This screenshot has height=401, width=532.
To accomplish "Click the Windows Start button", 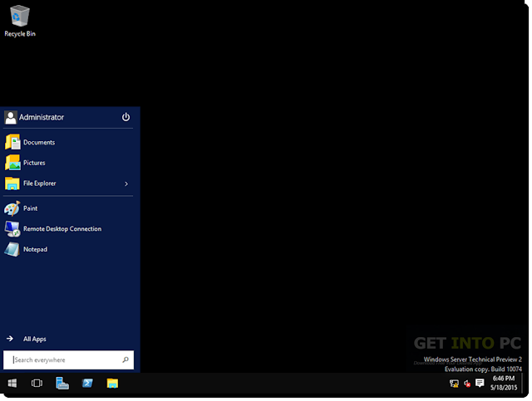I will click(12, 384).
